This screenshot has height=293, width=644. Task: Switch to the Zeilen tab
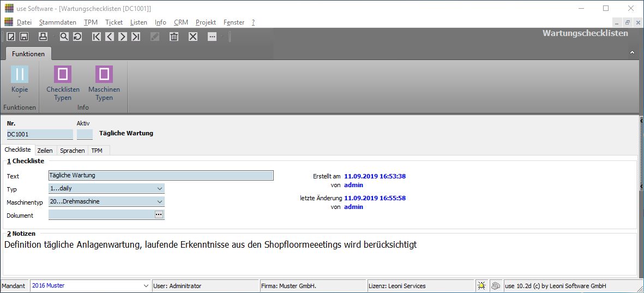point(45,151)
